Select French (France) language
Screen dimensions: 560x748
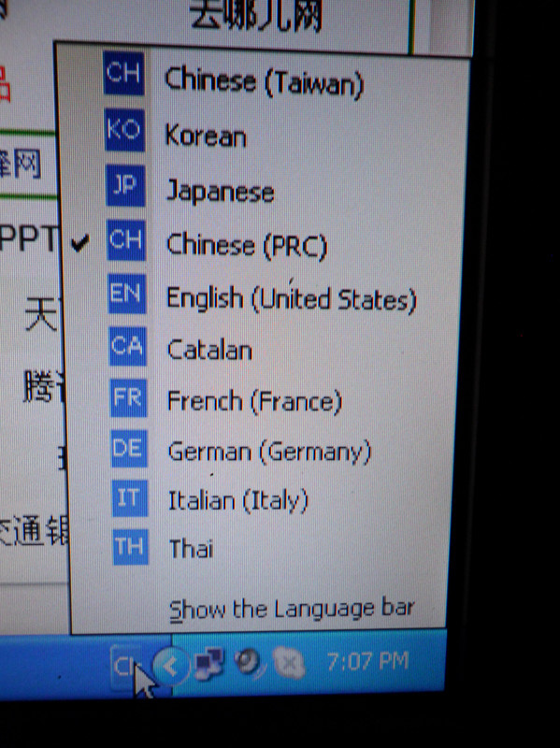tap(264, 400)
